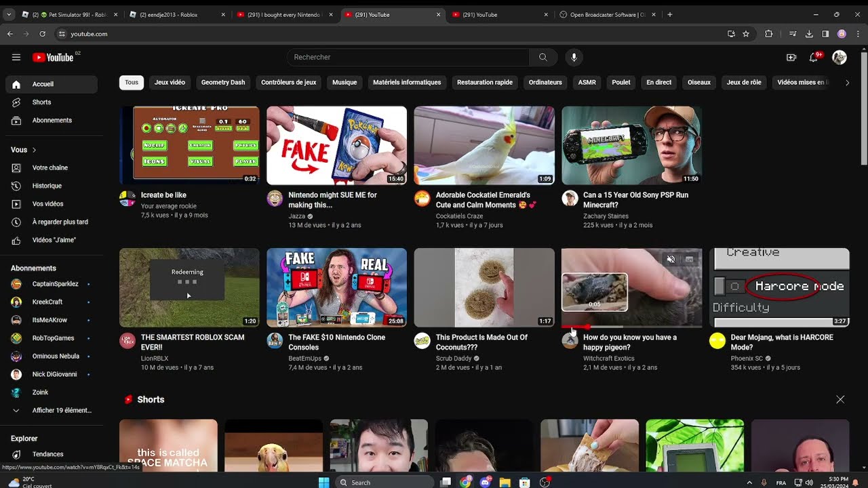Open Nick DiGiovanni subscription channel

[52, 374]
